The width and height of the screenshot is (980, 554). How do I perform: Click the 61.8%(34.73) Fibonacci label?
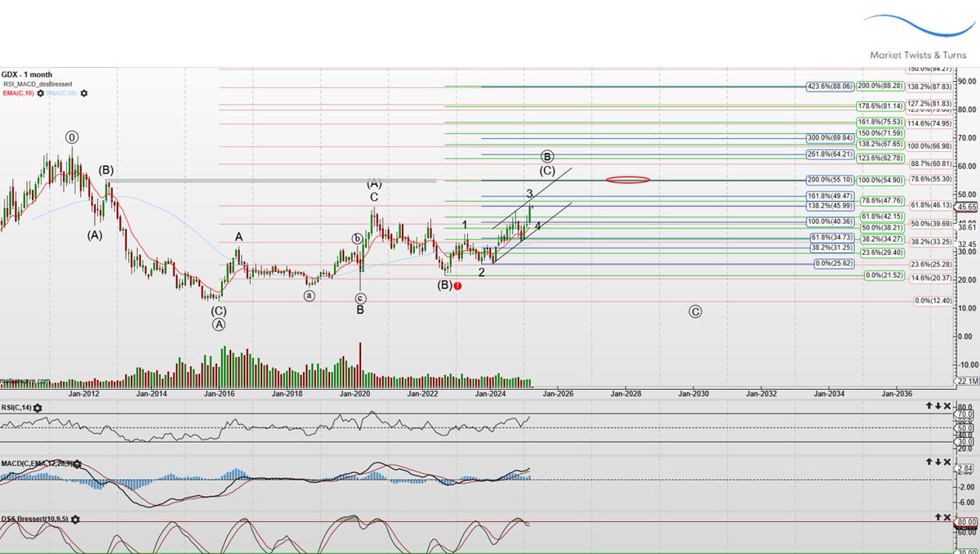(831, 237)
